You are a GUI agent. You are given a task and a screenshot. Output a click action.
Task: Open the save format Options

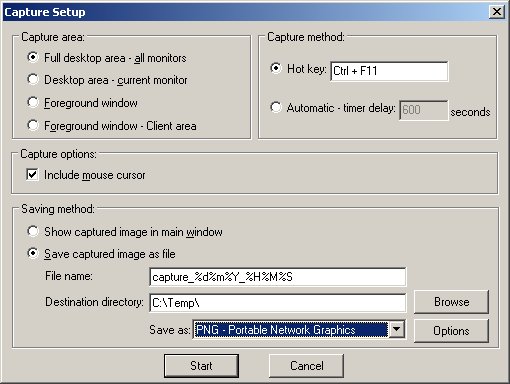click(x=451, y=331)
